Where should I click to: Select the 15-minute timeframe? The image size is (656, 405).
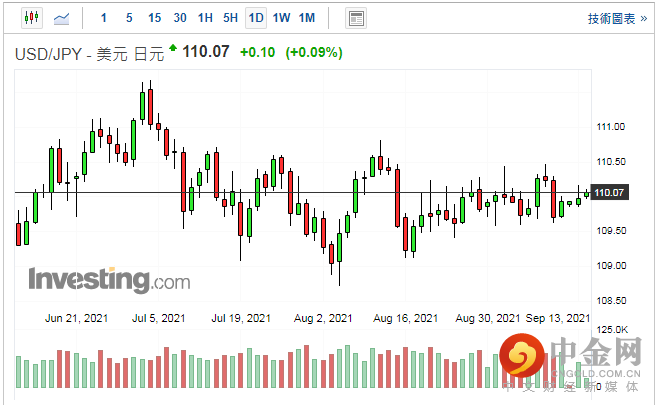pyautogui.click(x=154, y=18)
